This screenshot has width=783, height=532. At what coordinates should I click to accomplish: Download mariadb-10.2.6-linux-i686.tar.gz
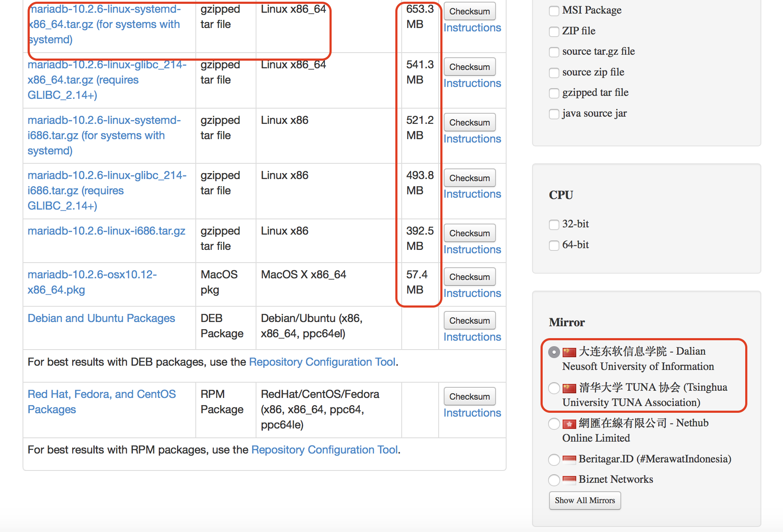pos(107,231)
